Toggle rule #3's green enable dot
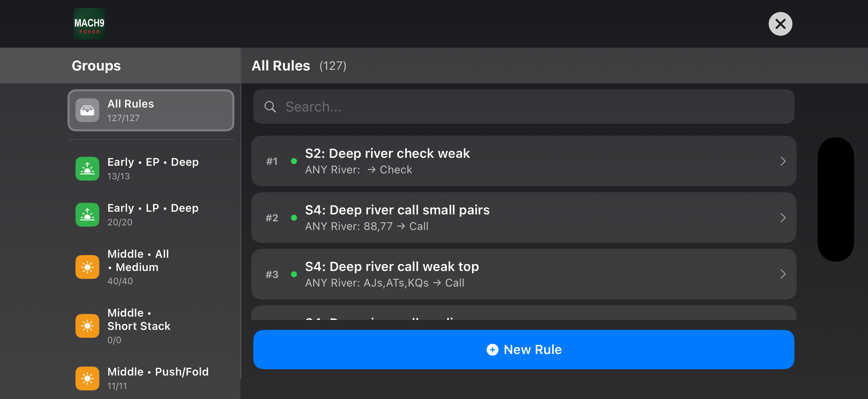Screen dimensions: 868x399 (x=294, y=274)
